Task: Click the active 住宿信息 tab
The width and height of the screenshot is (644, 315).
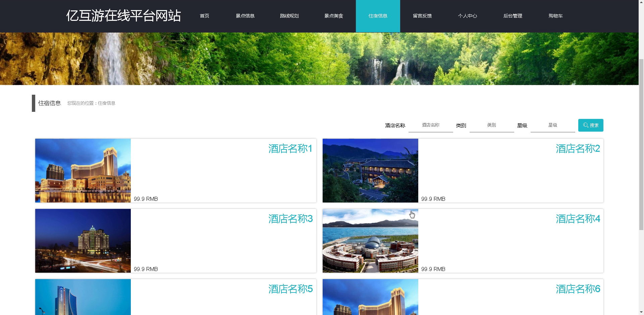Action: (378, 16)
